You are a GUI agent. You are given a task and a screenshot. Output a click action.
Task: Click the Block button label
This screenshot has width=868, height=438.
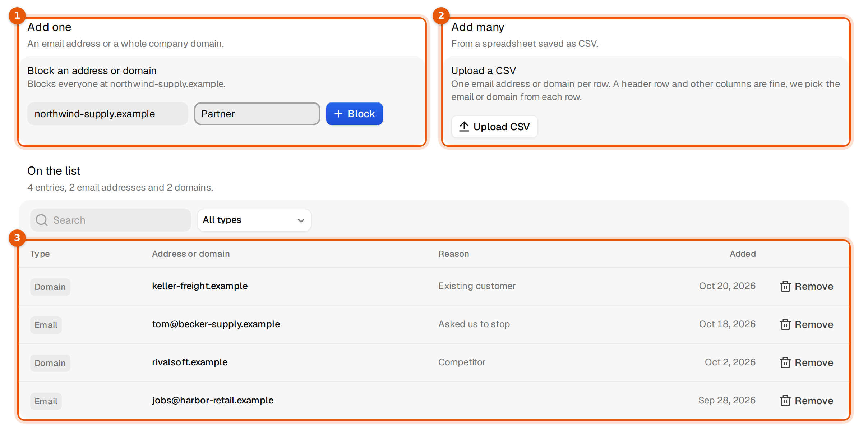click(x=361, y=114)
